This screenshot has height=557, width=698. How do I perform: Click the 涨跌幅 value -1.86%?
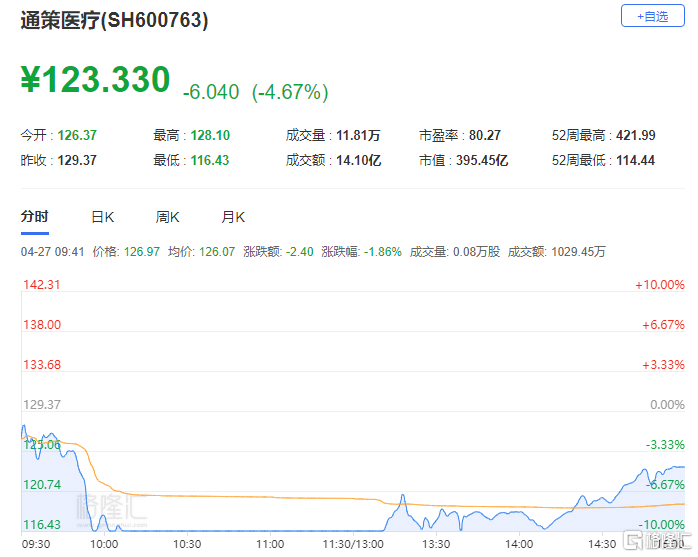[383, 252]
